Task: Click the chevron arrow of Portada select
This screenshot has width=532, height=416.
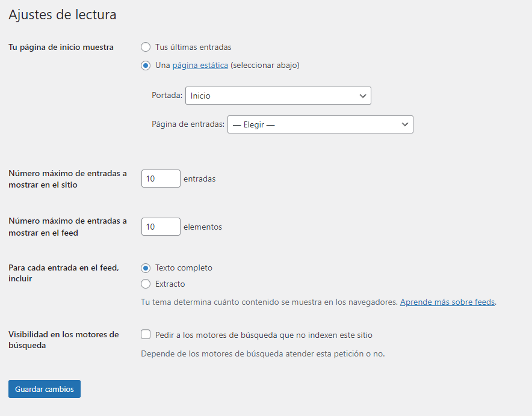Action: click(363, 96)
